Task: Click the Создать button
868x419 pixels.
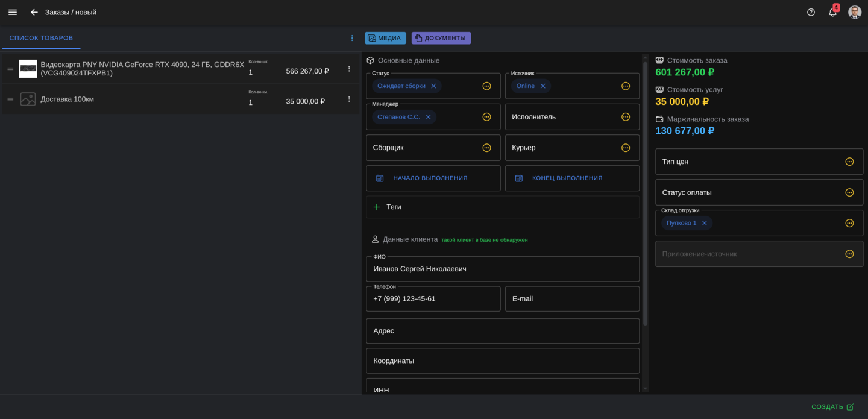Action: tap(832, 407)
